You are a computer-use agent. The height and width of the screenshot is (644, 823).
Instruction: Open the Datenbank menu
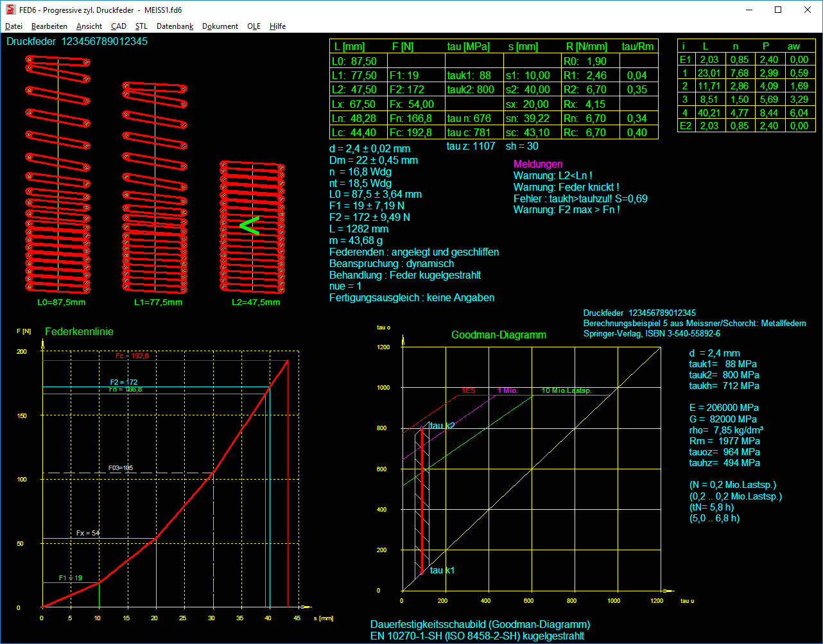point(175,26)
